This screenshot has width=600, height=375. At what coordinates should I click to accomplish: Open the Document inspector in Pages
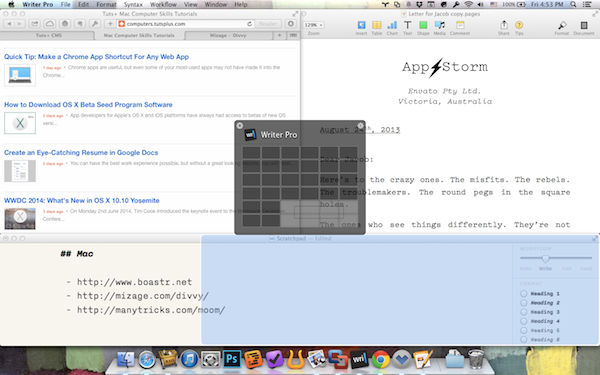[584, 25]
